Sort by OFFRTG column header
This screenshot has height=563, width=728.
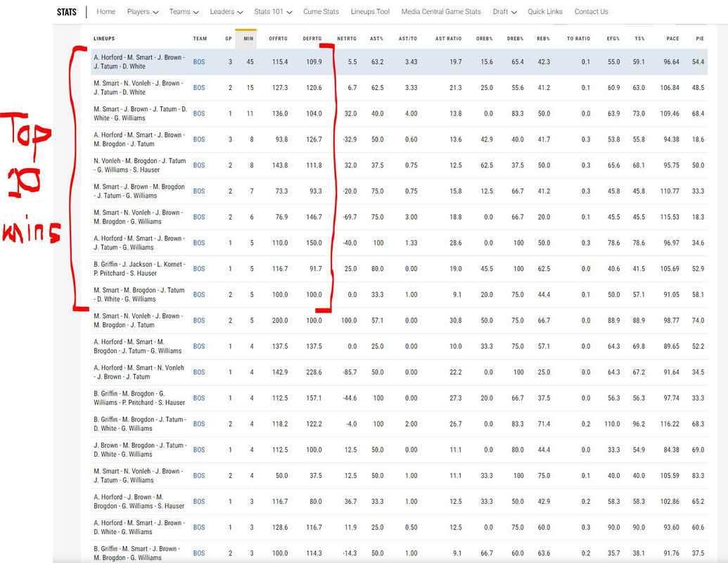278,39
